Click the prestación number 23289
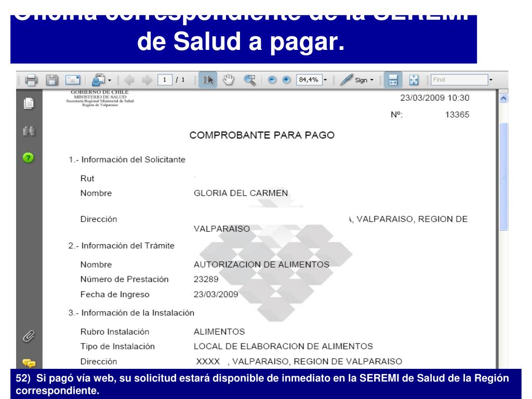 pyautogui.click(x=206, y=279)
